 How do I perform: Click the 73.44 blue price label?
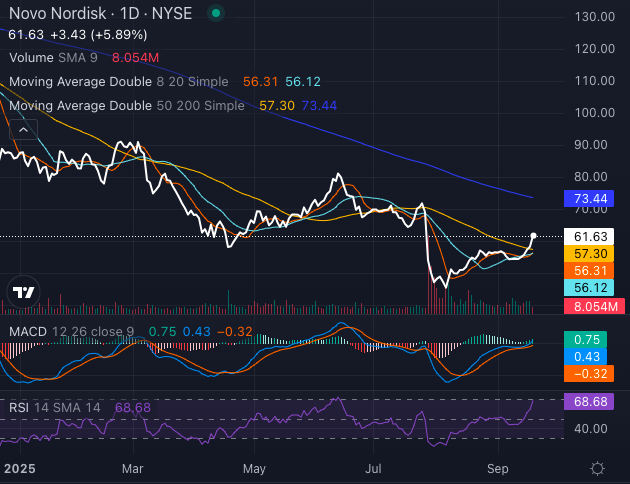[589, 198]
